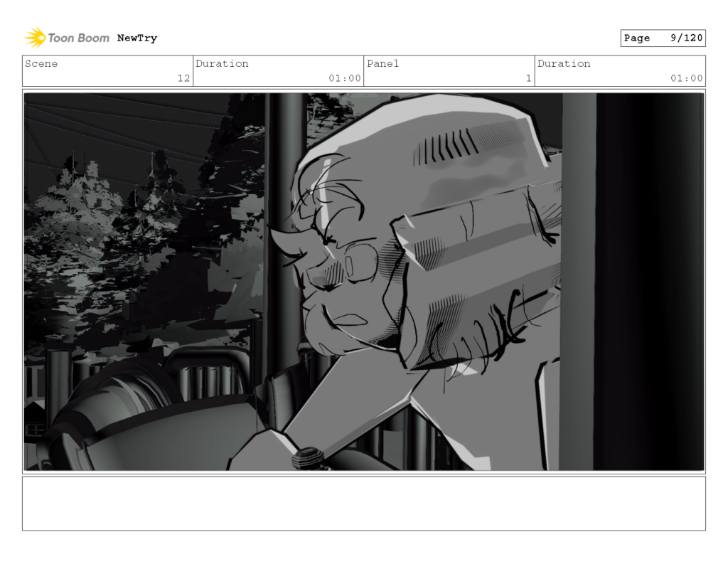Click the panel number 1 value
The image size is (728, 564).
[x=528, y=79]
